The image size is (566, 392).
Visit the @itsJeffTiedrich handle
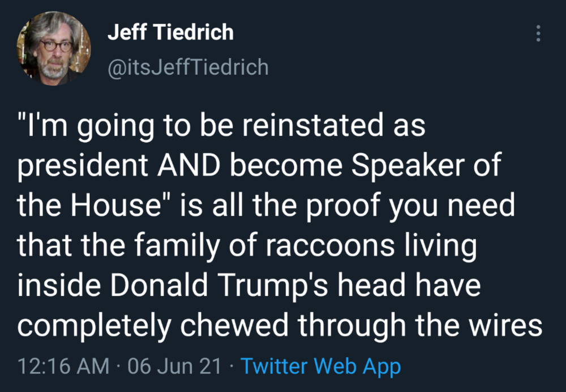188,67
